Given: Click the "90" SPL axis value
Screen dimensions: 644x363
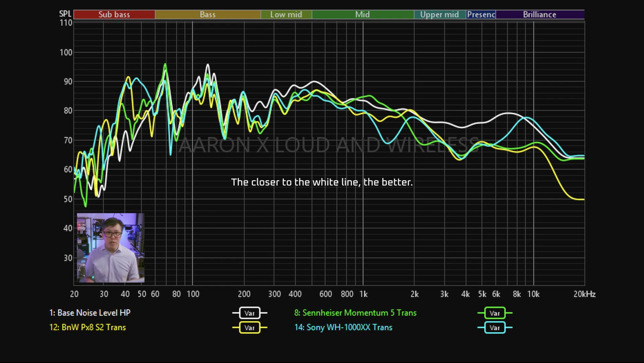Looking at the screenshot, I should click(x=68, y=82).
